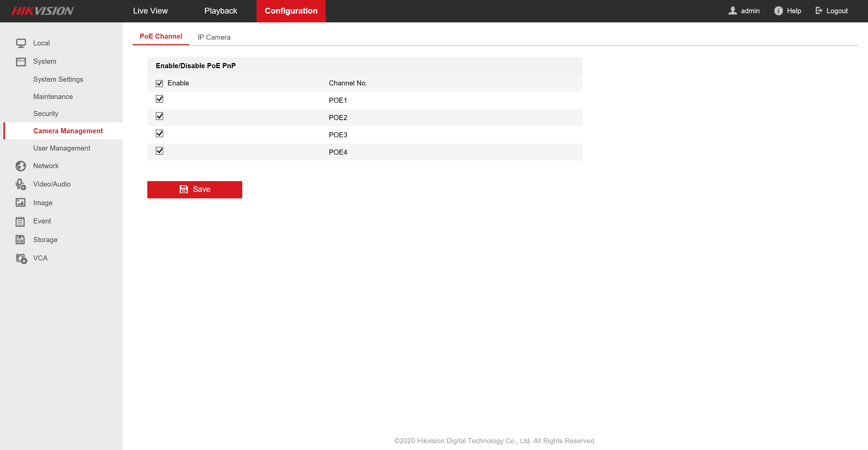Click the Network globe icon
This screenshot has width=868, height=450.
tap(21, 166)
